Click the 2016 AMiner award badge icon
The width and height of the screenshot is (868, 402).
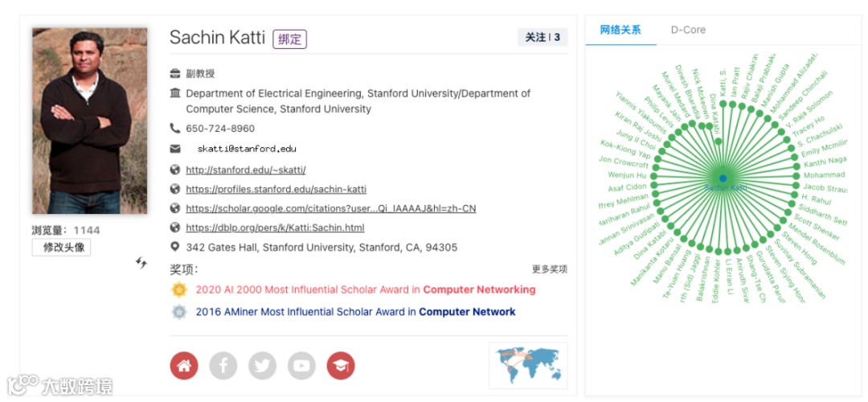178,312
